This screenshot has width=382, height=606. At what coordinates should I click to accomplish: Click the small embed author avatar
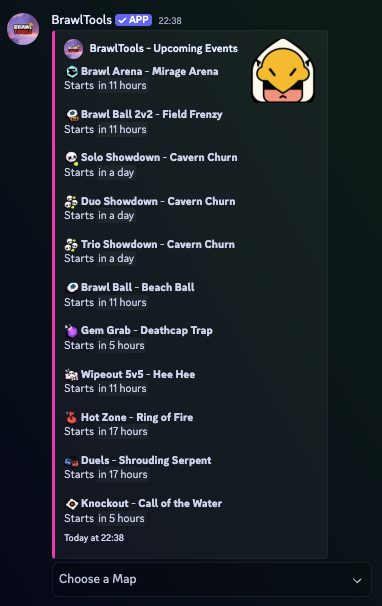coord(73,49)
